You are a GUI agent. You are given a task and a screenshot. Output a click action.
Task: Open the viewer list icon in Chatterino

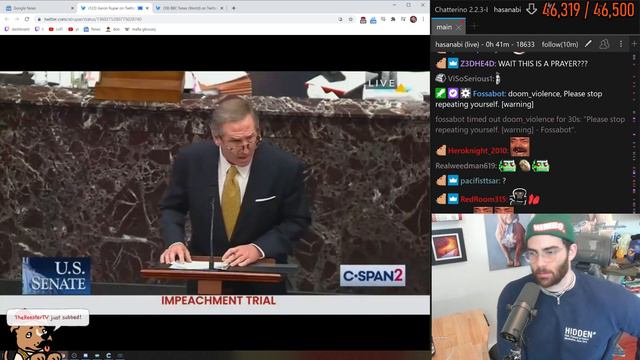pyautogui.click(x=604, y=44)
